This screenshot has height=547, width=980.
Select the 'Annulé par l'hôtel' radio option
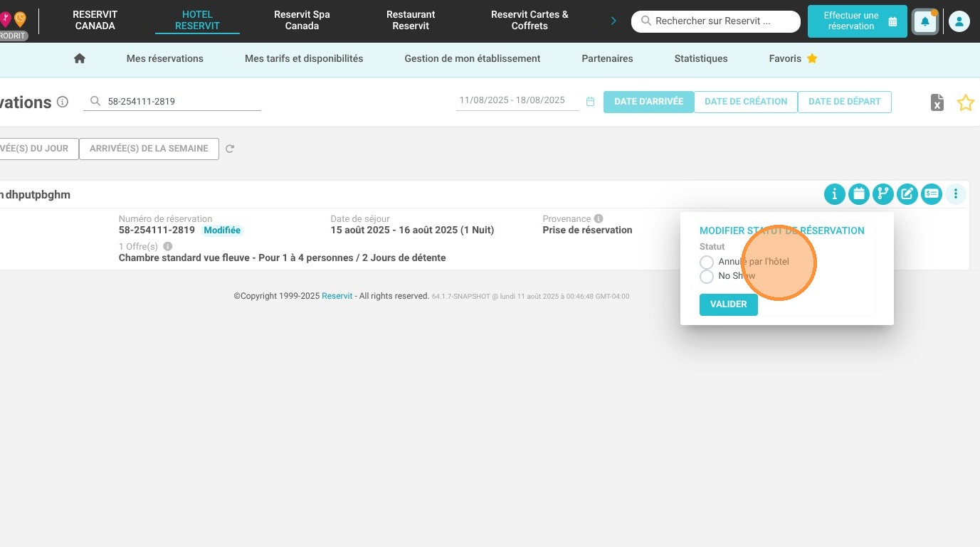pos(707,262)
